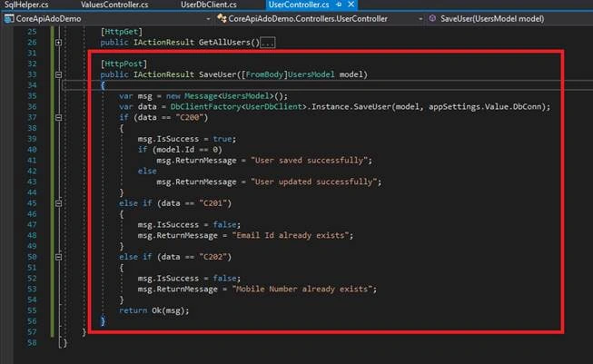Click the "C200" string literal

(192, 118)
